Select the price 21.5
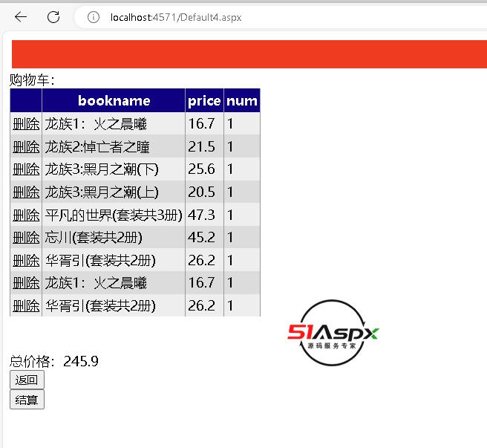 coord(201,147)
